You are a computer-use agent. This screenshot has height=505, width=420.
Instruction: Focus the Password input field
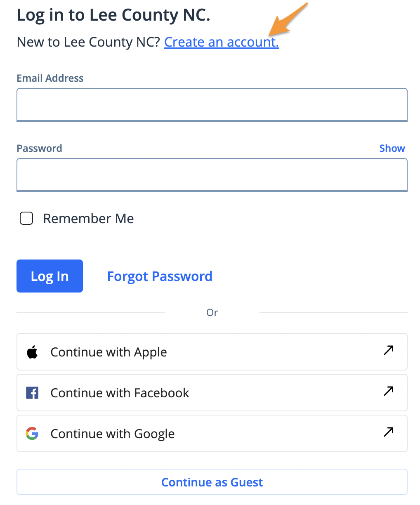(x=212, y=175)
